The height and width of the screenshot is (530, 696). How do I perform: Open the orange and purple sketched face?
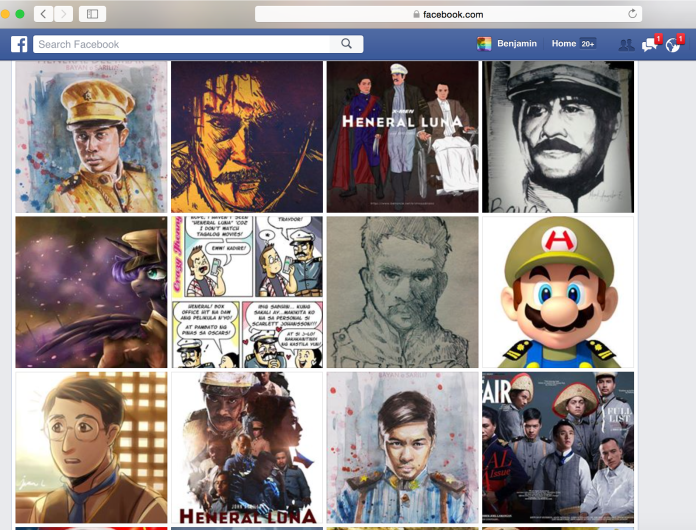[247, 137]
